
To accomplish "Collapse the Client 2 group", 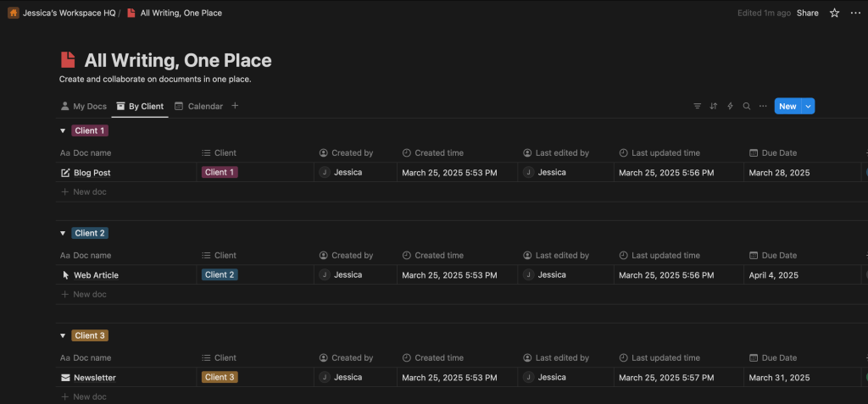I will [62, 233].
